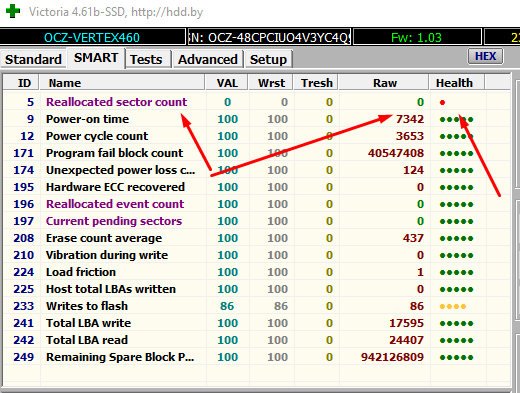Screen dimensions: 520x393
Task: Click the Wrst column header
Action: 271,83
